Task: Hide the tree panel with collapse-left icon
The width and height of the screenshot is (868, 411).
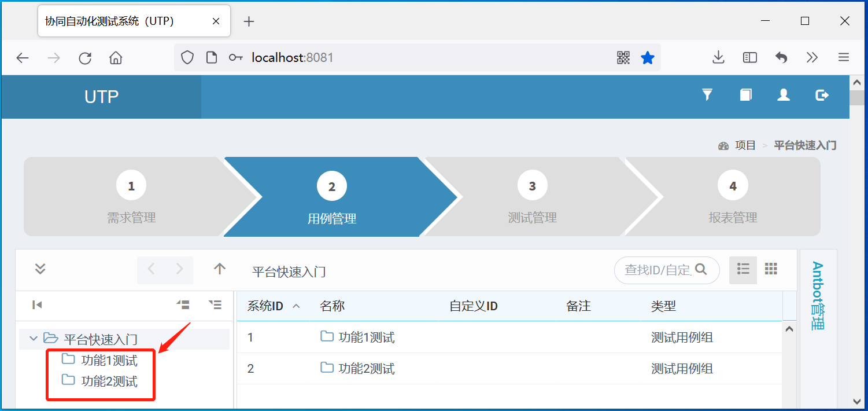Action: (x=37, y=305)
